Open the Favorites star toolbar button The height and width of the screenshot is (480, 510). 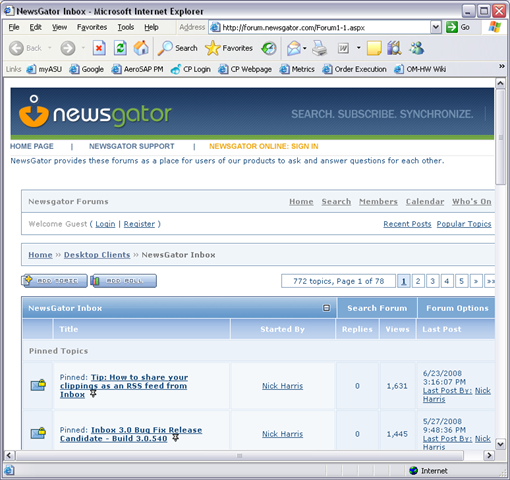pyautogui.click(x=229, y=48)
